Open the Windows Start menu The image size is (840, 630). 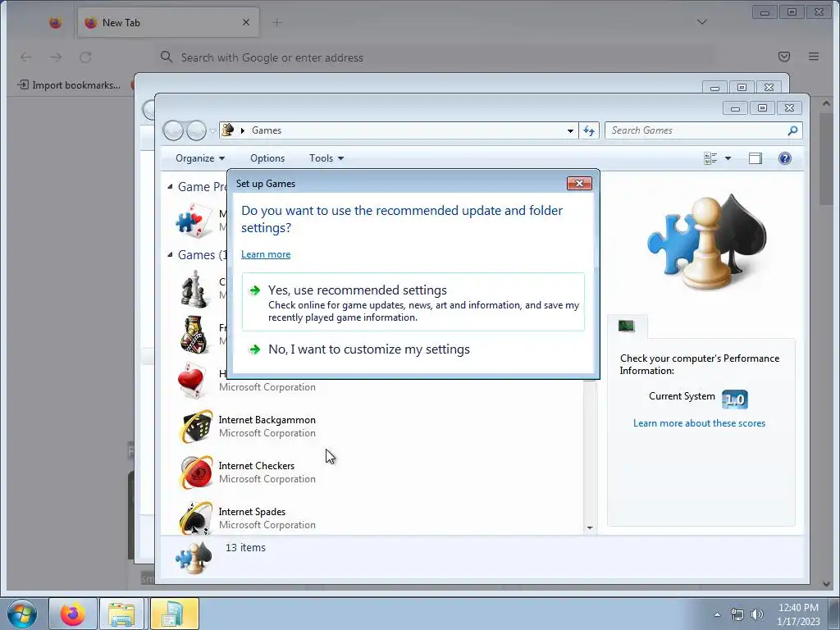tap(21, 614)
